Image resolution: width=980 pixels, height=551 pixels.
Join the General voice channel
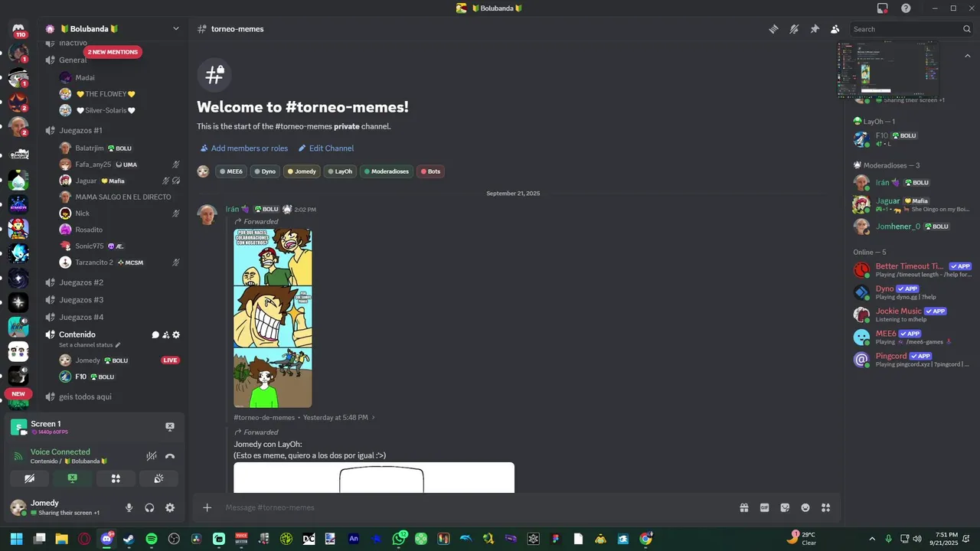pos(73,60)
